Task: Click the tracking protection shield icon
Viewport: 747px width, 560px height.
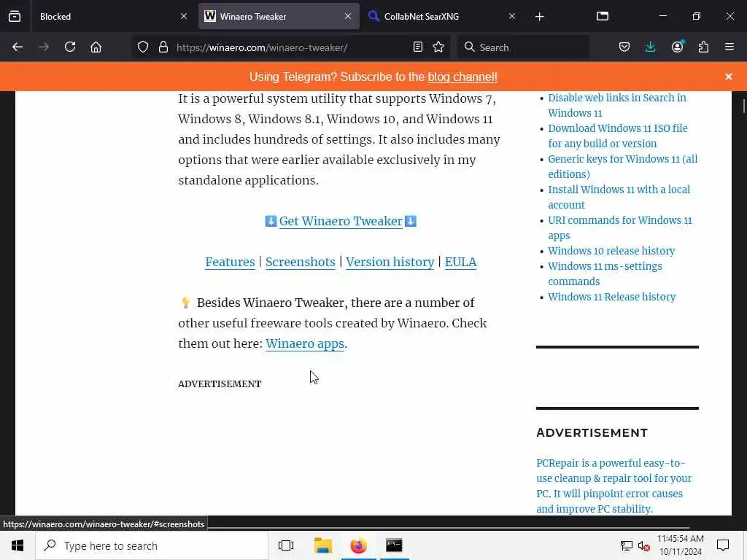Action: click(x=143, y=47)
